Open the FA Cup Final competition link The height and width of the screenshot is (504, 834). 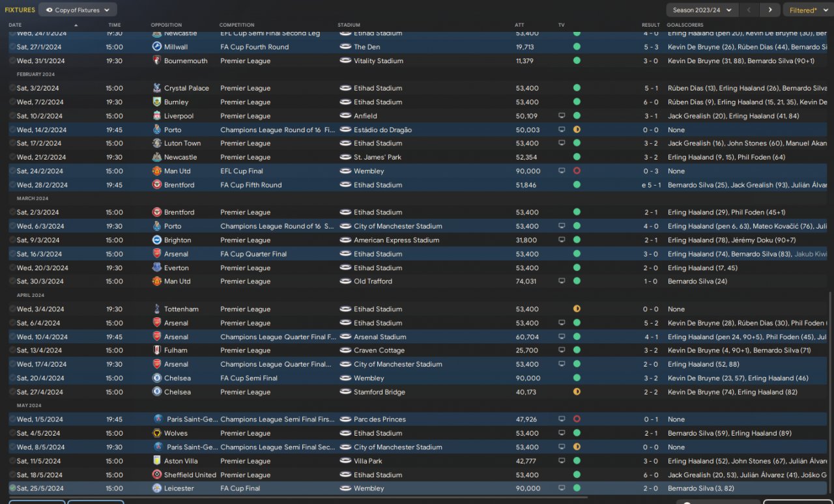tap(240, 488)
